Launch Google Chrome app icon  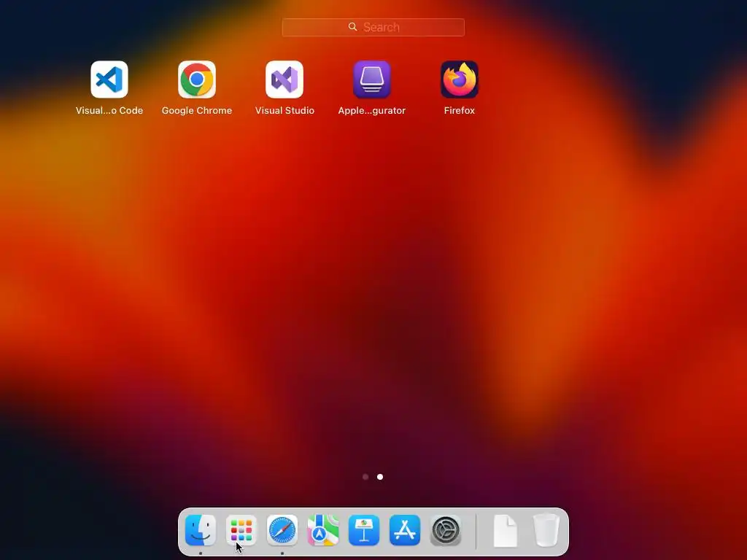tap(197, 79)
